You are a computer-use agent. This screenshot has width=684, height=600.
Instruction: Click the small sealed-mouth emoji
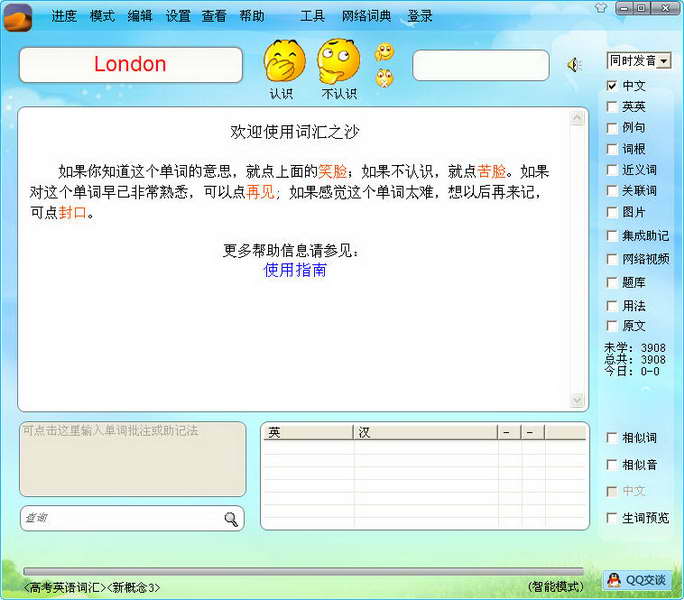384,78
